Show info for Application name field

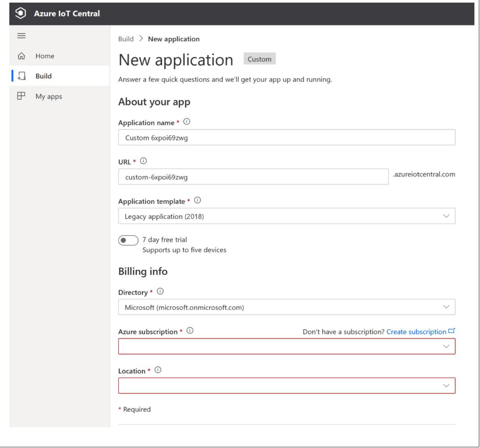pyautogui.click(x=187, y=122)
